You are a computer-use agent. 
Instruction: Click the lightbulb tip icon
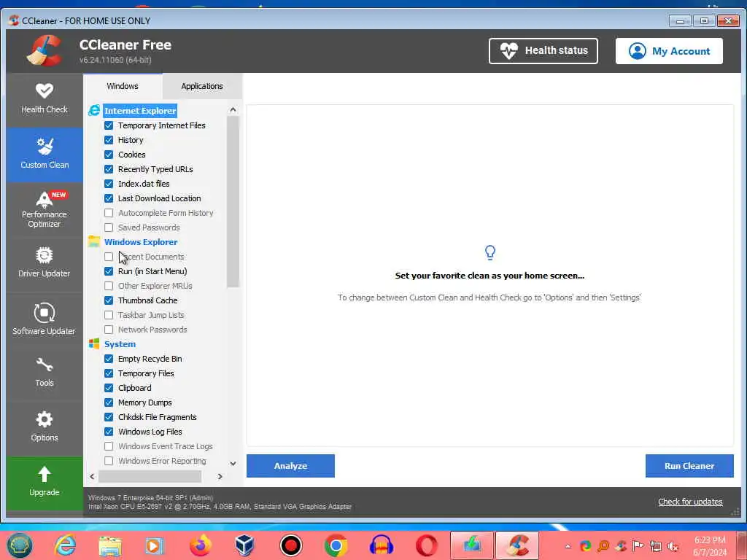(x=489, y=252)
